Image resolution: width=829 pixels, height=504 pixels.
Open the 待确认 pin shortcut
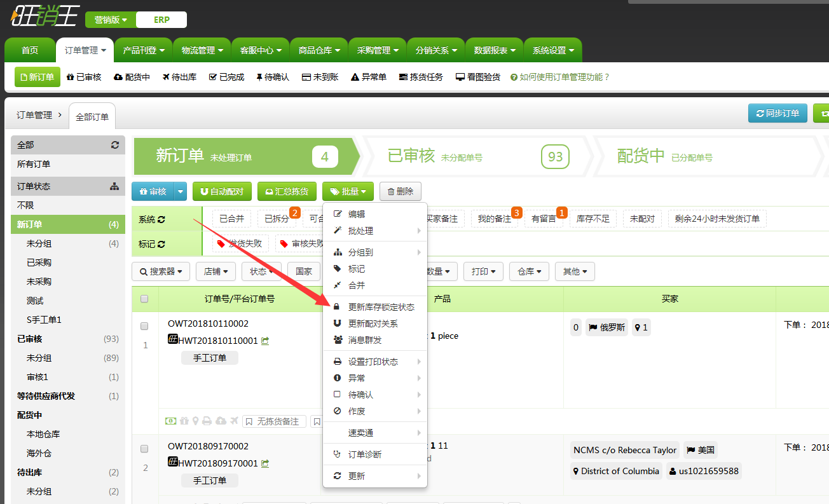pyautogui.click(x=273, y=77)
